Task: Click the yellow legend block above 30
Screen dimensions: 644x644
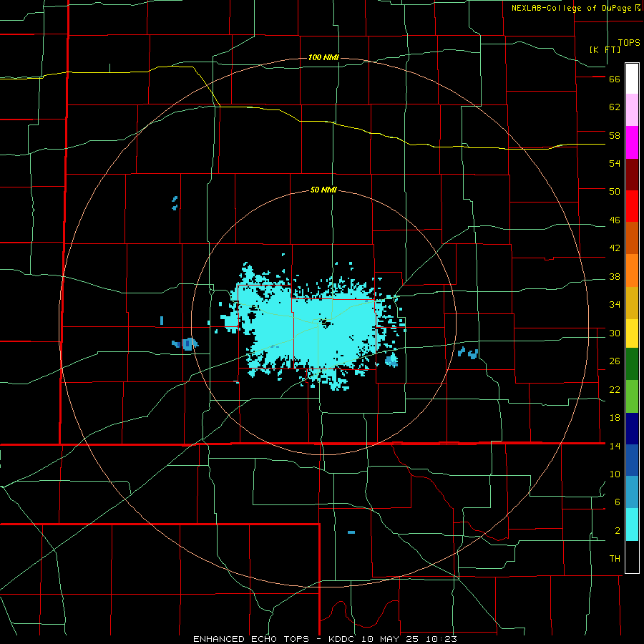Action: point(632,333)
